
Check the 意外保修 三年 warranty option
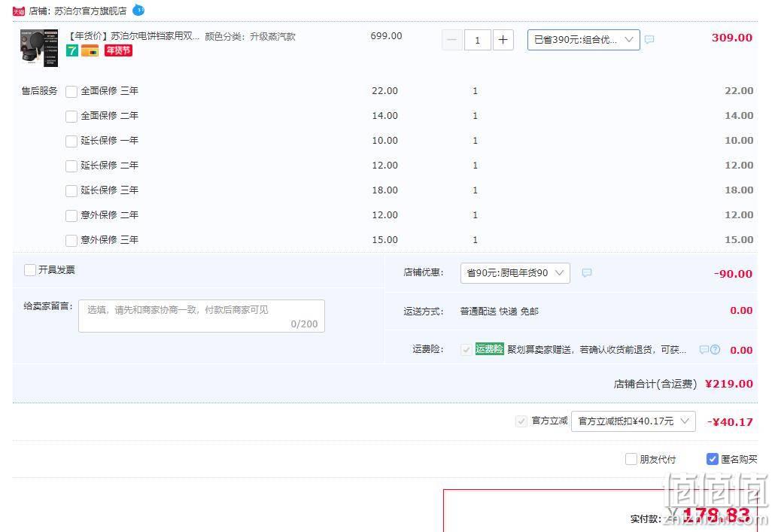[71, 240]
